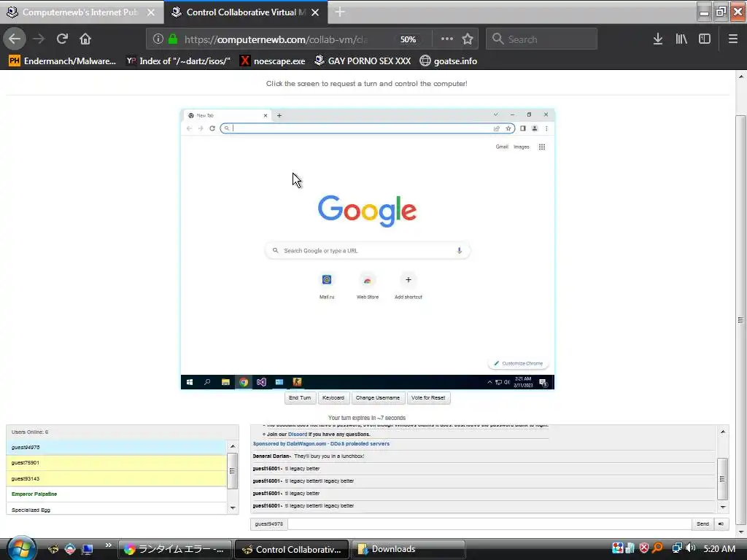Click the Firefox forward arrow
The image size is (747, 560).
click(39, 39)
